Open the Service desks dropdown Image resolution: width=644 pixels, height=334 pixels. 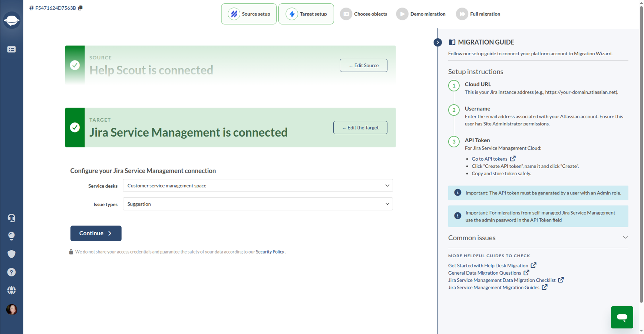click(x=258, y=186)
